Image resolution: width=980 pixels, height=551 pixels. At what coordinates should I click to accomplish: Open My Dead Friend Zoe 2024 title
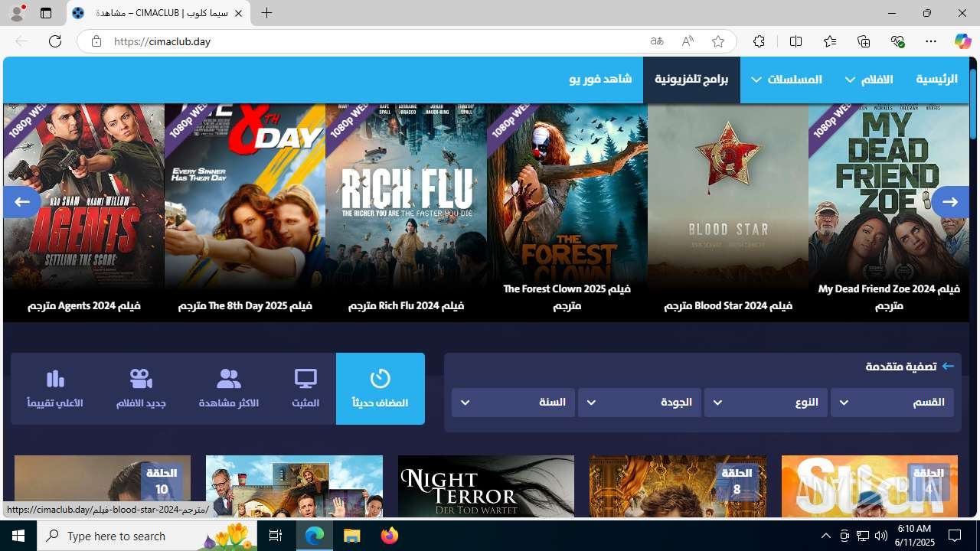(889, 297)
